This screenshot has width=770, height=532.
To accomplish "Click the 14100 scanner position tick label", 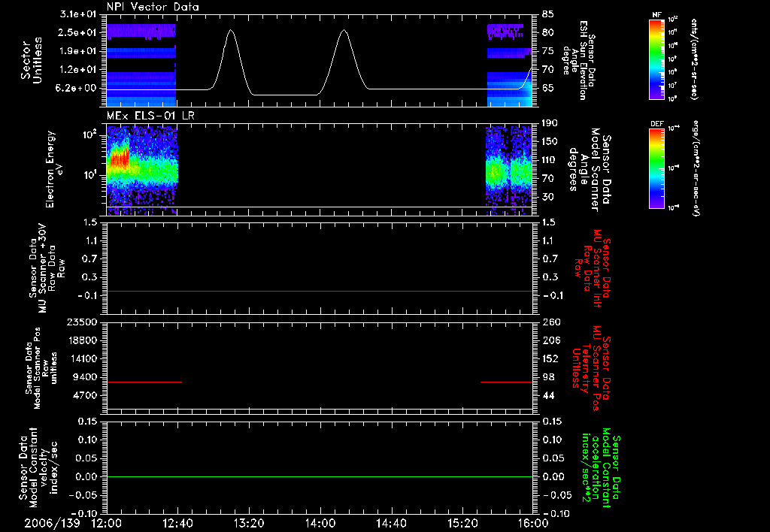I will (x=82, y=358).
